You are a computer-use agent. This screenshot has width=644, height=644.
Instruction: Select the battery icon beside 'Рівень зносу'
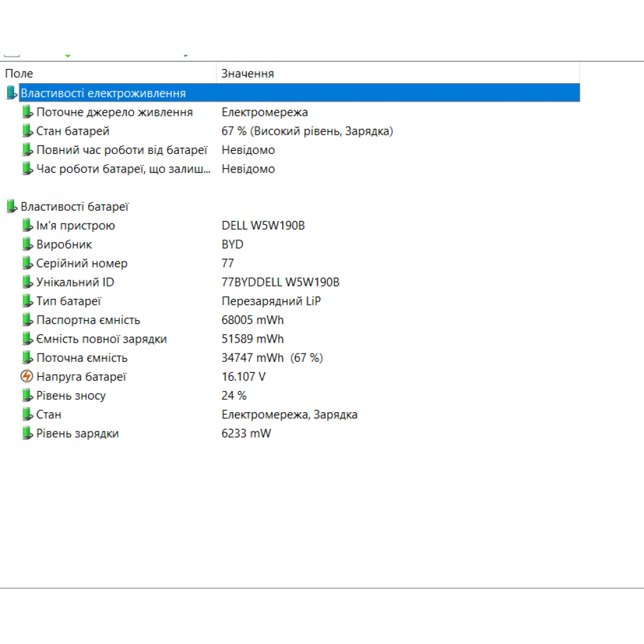[28, 395]
